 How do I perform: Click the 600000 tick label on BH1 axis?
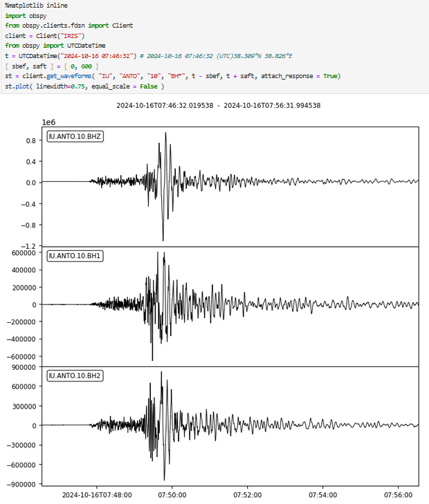coord(24,253)
